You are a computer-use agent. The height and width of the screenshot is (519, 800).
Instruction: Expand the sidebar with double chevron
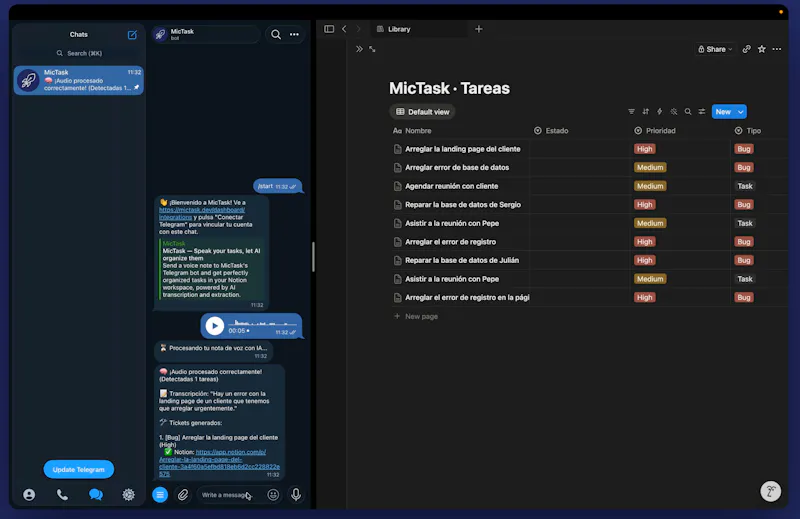[x=359, y=49]
